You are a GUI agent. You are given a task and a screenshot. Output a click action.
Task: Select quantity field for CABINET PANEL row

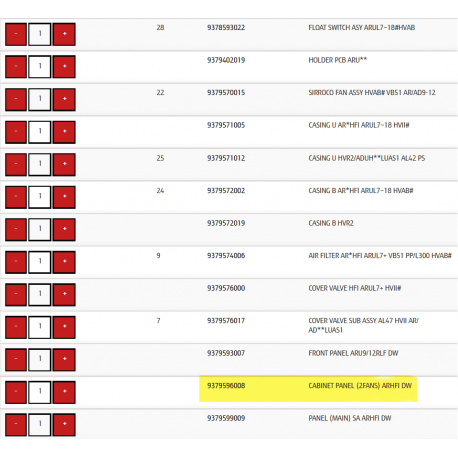40,392
